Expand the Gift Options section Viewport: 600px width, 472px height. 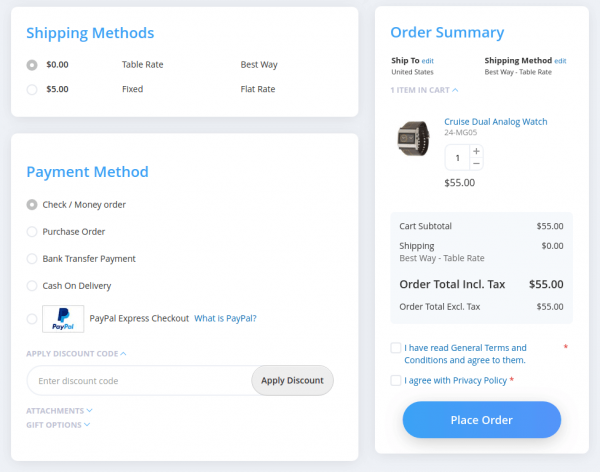click(x=58, y=425)
